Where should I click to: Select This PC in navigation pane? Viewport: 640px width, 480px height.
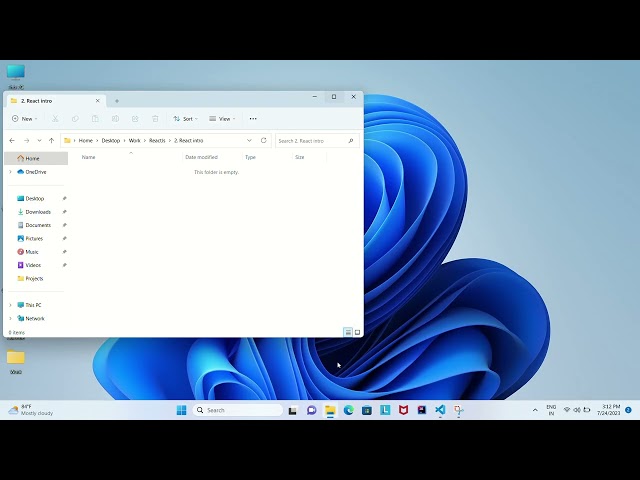pos(33,305)
